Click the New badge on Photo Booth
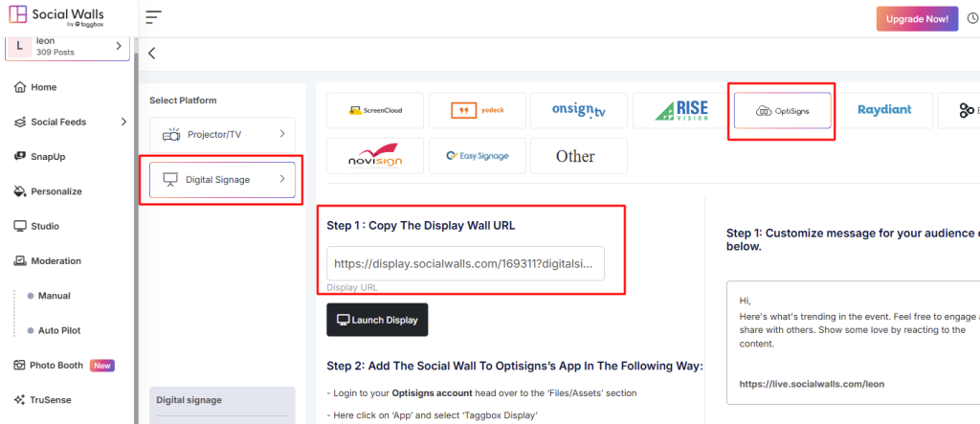Viewport: 980px width, 424px height. click(x=101, y=366)
